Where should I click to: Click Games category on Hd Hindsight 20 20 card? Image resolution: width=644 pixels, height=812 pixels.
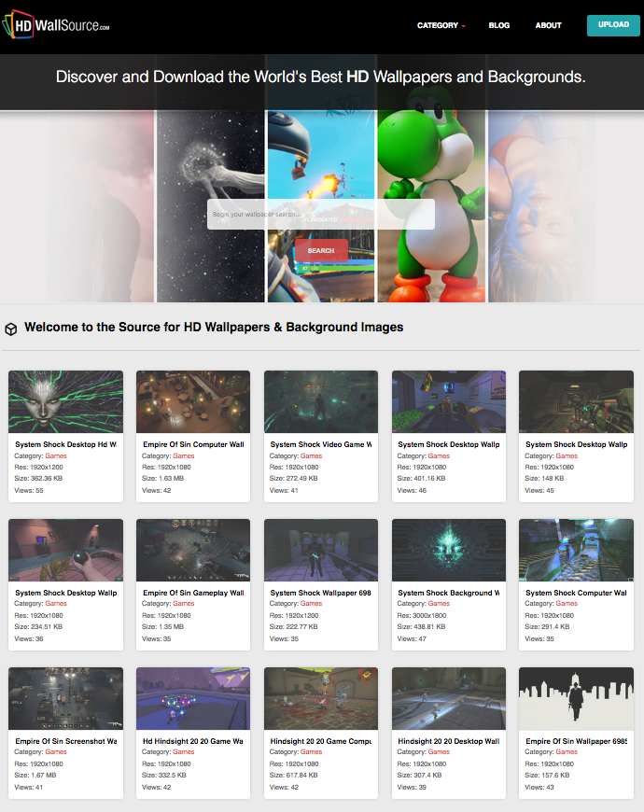184,751
